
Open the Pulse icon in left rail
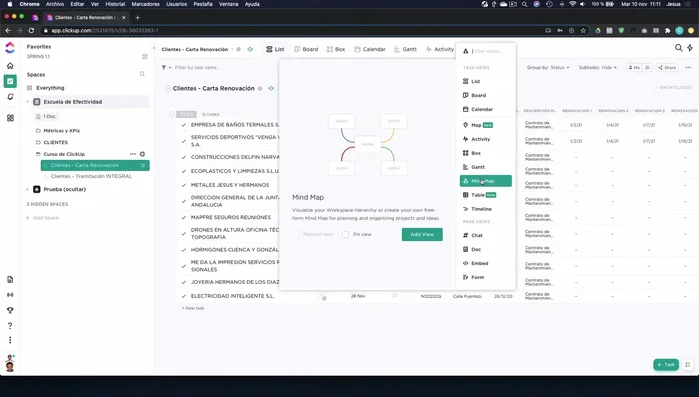click(x=10, y=295)
